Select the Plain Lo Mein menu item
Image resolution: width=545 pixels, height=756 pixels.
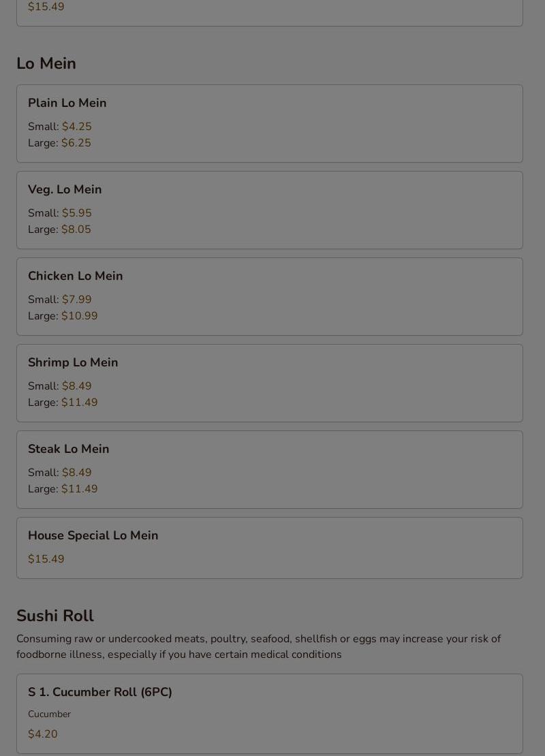270,123
